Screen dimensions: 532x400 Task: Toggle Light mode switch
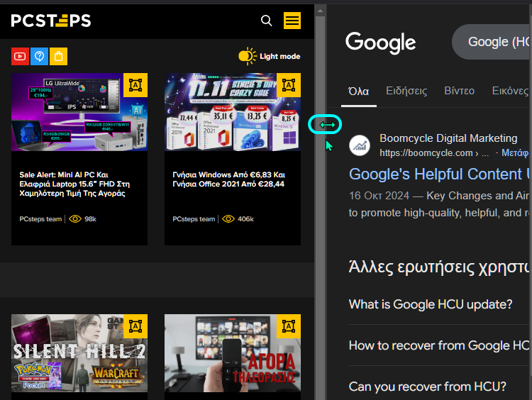click(x=270, y=56)
